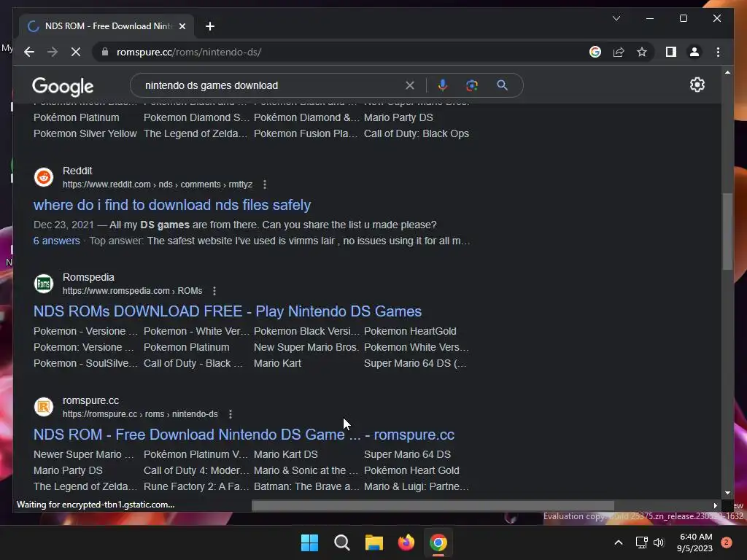Click the vertical scrollbar thumb

727,231
